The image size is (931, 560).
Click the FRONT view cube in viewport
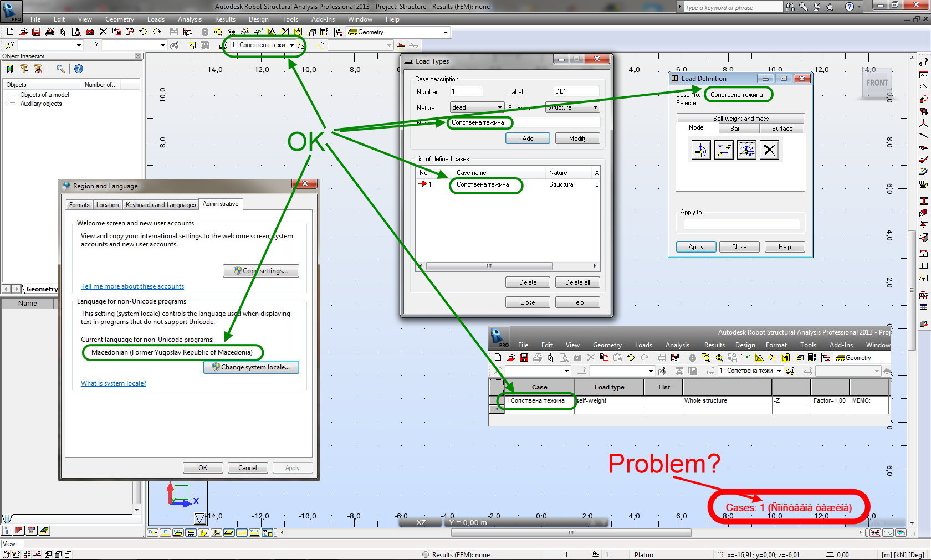point(877,83)
